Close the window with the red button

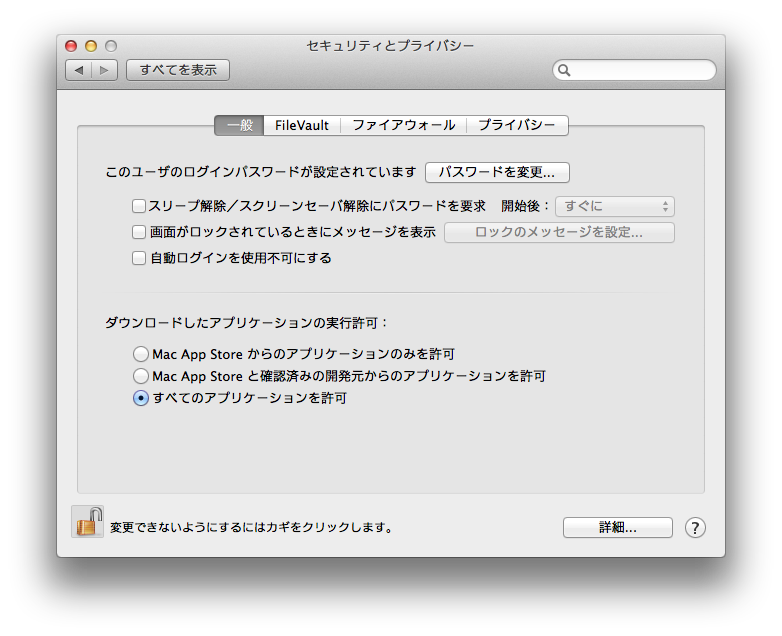(x=71, y=46)
